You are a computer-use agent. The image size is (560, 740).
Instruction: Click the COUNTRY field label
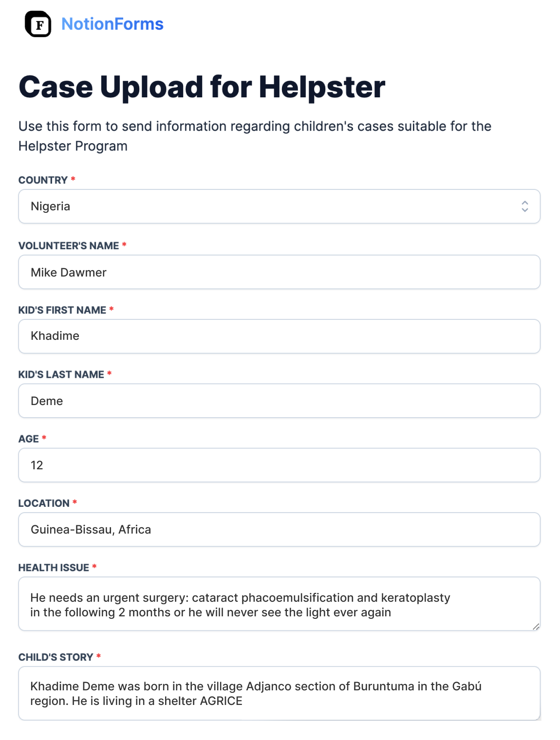43,180
